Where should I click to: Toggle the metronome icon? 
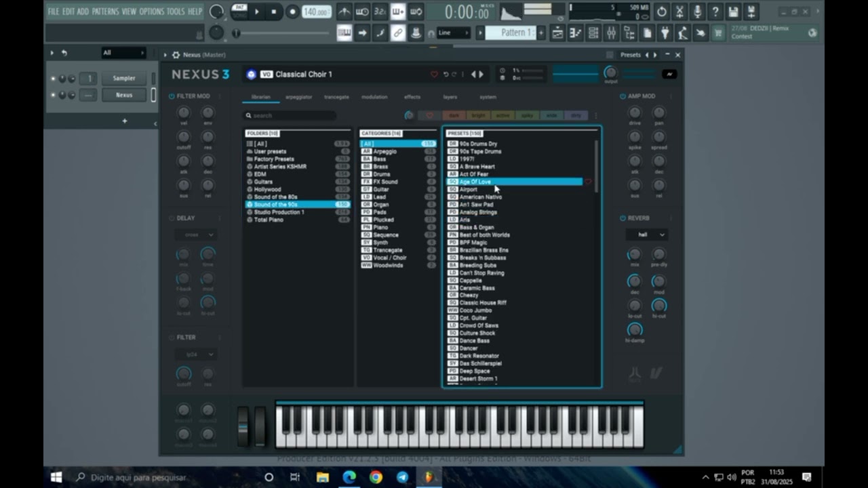tap(344, 12)
